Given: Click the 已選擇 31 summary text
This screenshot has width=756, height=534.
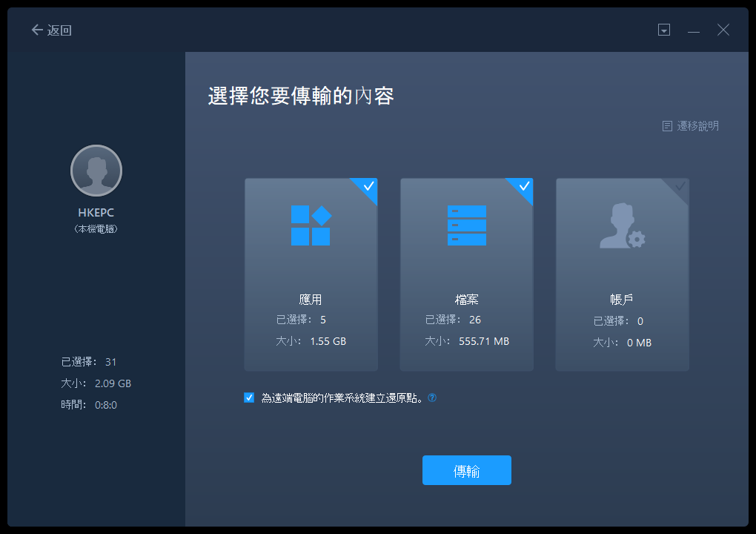Looking at the screenshot, I should point(89,362).
